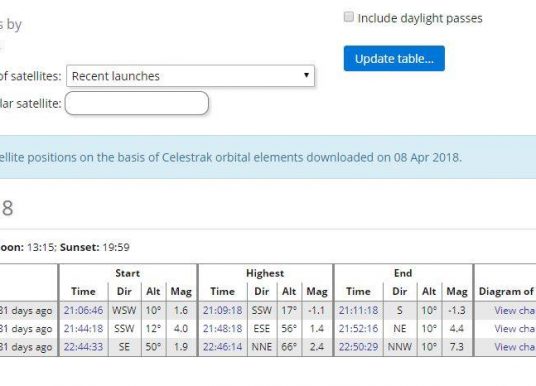Image resolution: width=536 pixels, height=386 pixels.
Task: Click the Start column group header
Action: (x=128, y=273)
